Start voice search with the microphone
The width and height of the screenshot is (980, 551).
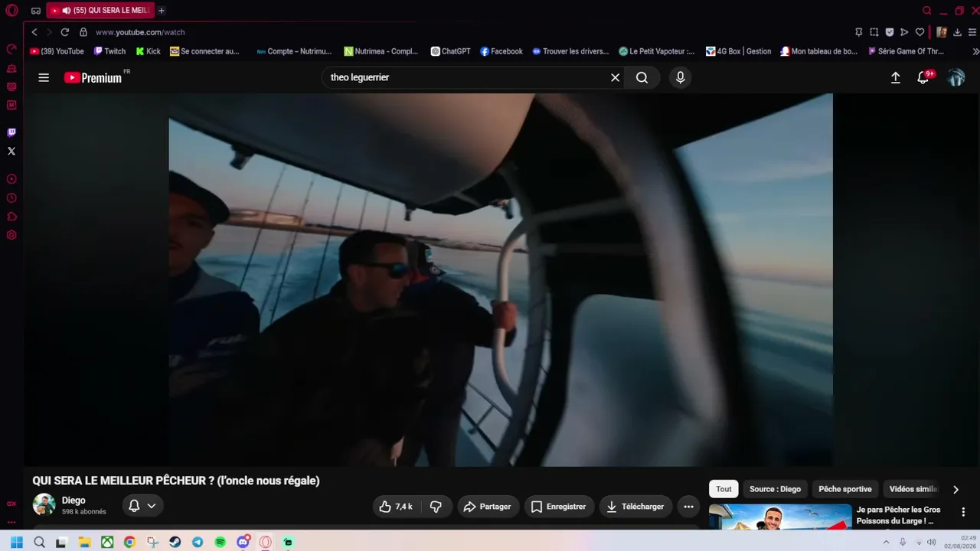[x=680, y=77]
